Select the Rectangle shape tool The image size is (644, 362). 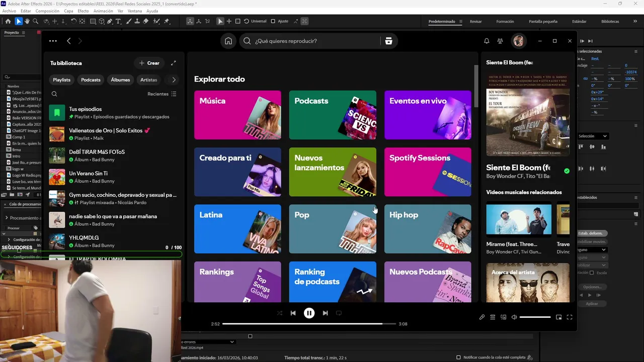[93, 21]
